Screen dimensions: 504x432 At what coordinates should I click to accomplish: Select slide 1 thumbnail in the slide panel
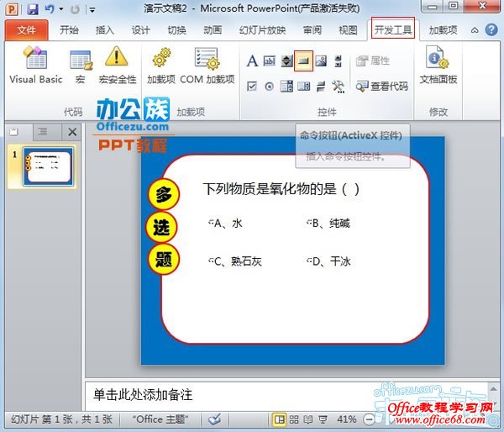50,165
